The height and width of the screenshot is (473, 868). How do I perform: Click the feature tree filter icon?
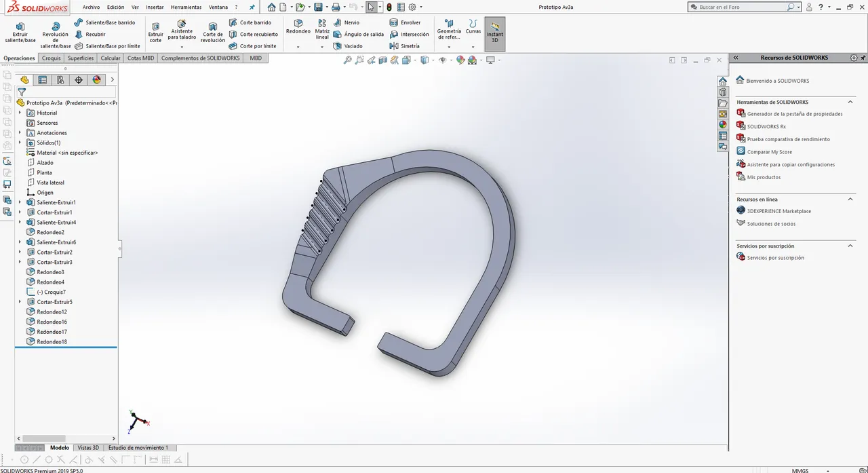pyautogui.click(x=22, y=92)
